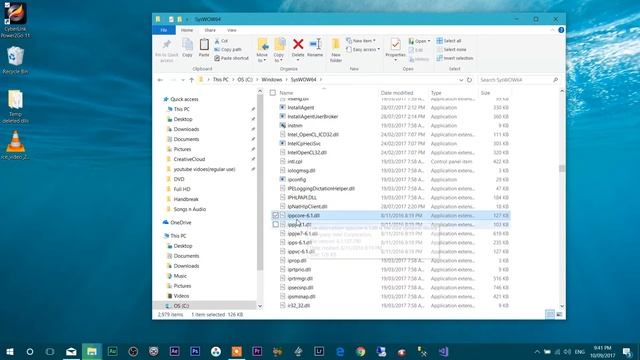The width and height of the screenshot is (640, 360).
Task: Switch to the Share tab
Action: pyautogui.click(x=210, y=30)
